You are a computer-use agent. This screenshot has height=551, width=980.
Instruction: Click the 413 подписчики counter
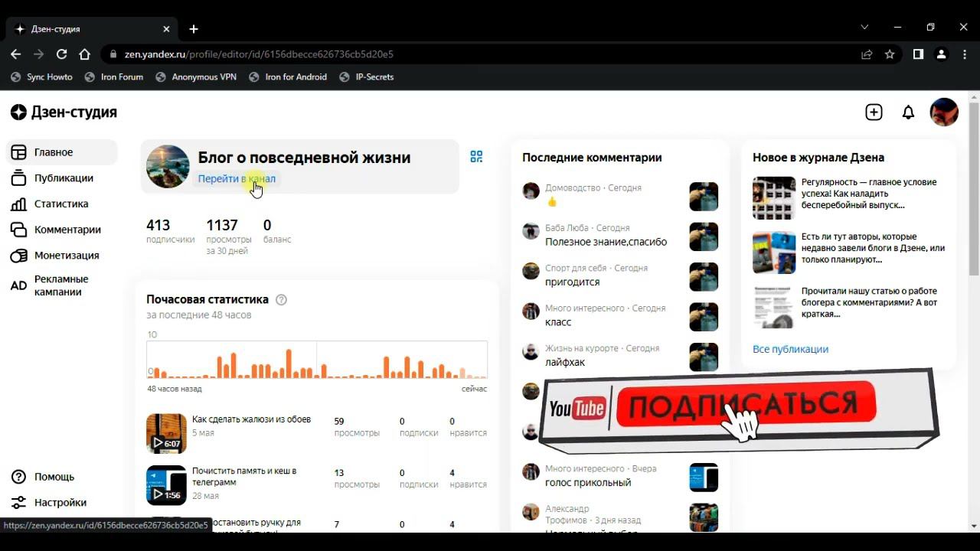170,231
